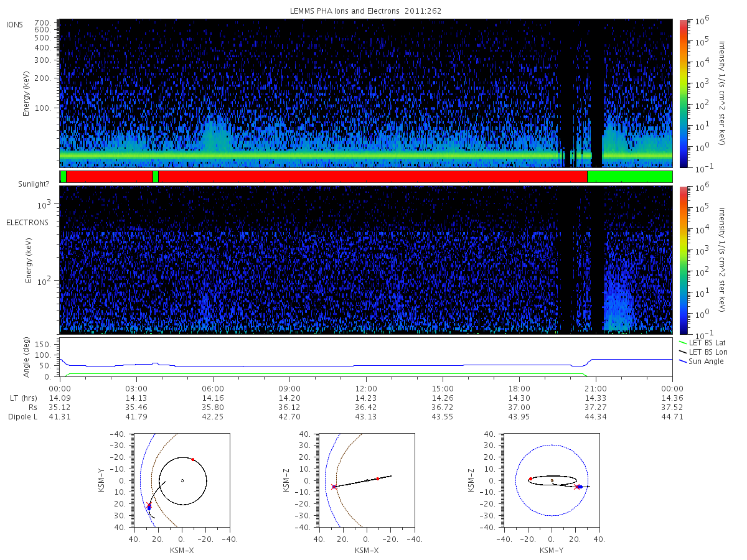The width and height of the screenshot is (747, 560).
Task: Click the Dipole L value '43.13'
Action: pos(366,417)
